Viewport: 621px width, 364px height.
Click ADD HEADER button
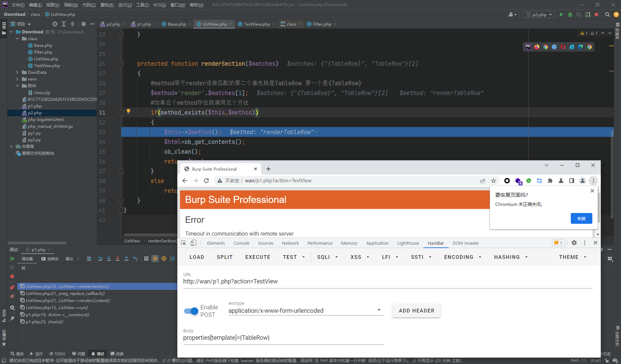coord(417,311)
